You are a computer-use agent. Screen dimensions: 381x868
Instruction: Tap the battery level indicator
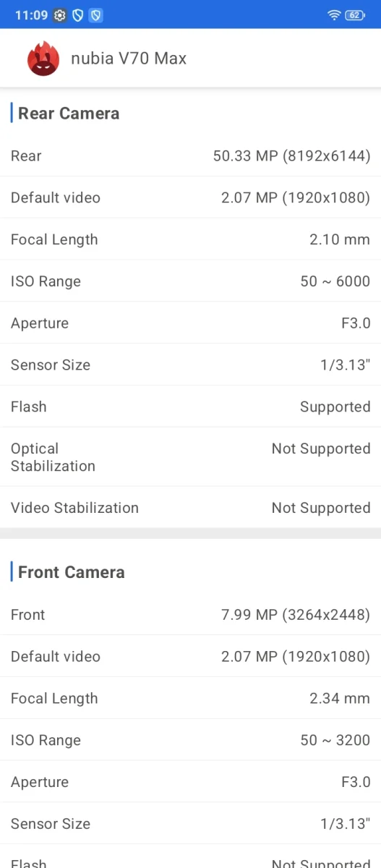tap(356, 15)
